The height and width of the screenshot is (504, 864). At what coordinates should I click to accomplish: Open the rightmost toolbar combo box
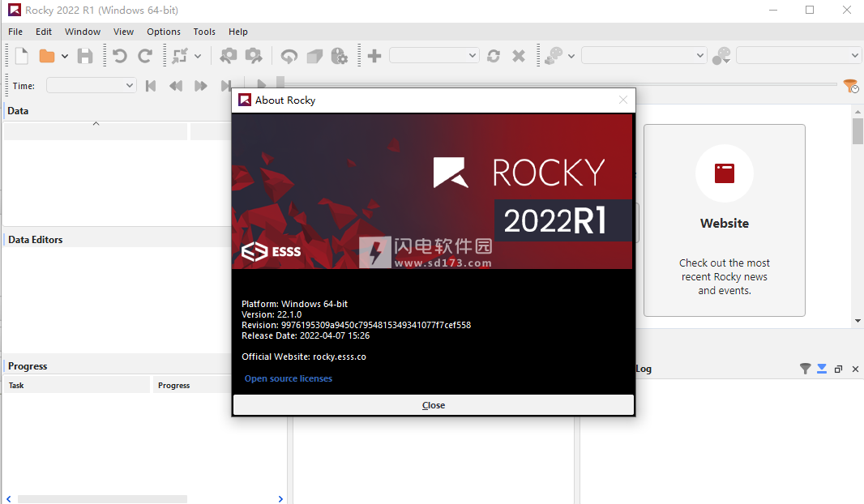(798, 56)
